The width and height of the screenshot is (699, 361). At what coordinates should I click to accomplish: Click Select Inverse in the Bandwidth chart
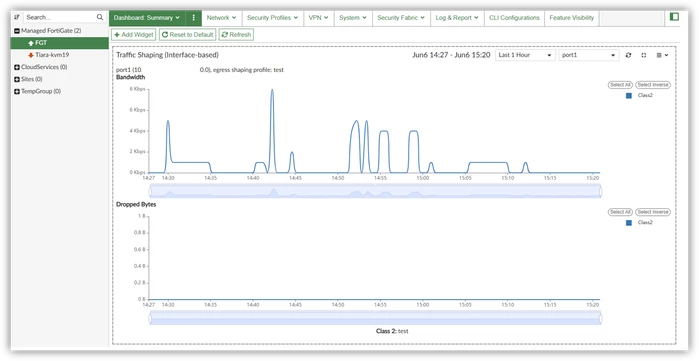tap(653, 85)
